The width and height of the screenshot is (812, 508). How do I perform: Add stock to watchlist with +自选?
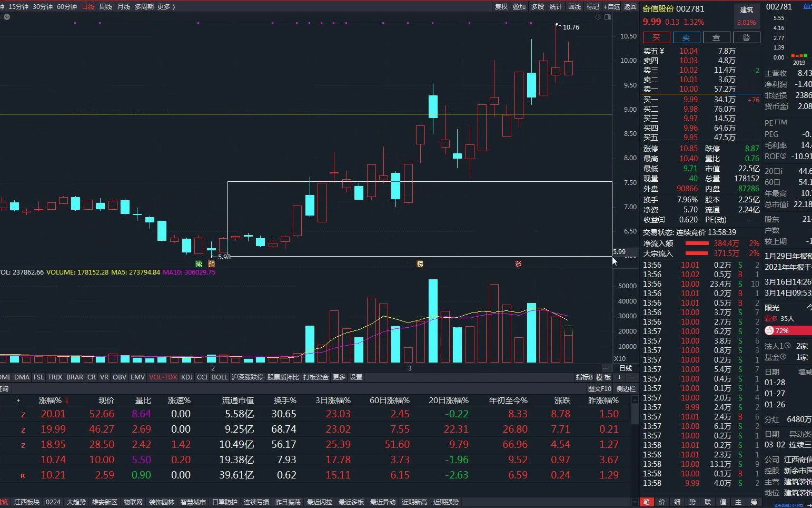pos(612,6)
